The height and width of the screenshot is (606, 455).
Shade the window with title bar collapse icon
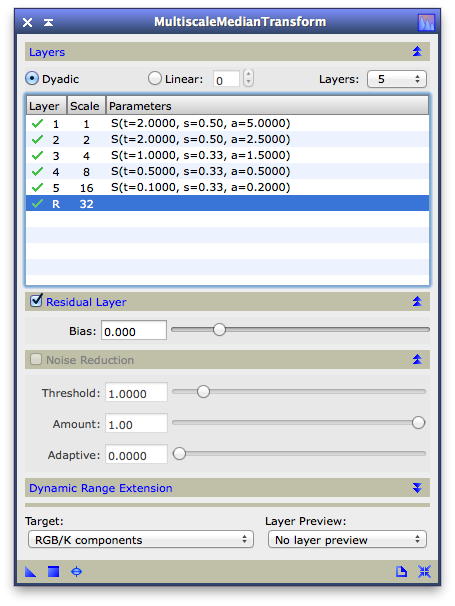tap(48, 22)
